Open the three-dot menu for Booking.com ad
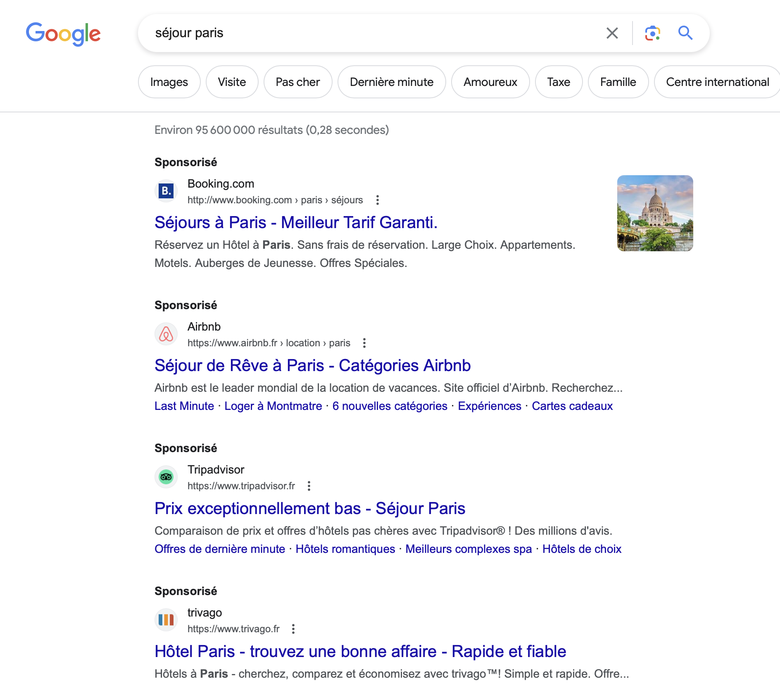780x700 pixels. click(x=377, y=200)
